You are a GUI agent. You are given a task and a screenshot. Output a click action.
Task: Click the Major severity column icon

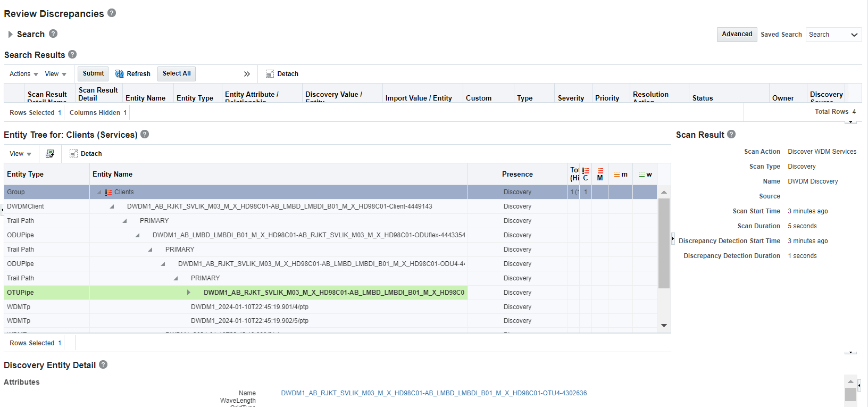(x=600, y=171)
